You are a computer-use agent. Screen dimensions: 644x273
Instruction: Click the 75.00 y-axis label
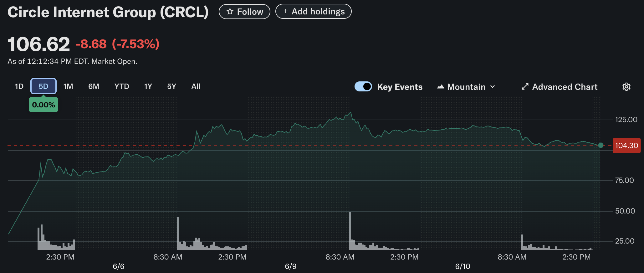click(624, 180)
